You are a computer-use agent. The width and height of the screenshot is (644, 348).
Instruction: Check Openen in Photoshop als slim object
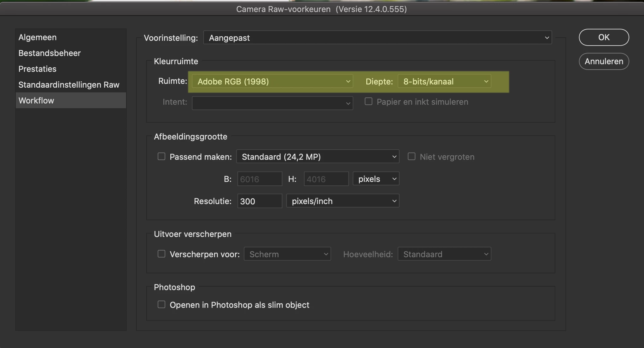(161, 305)
